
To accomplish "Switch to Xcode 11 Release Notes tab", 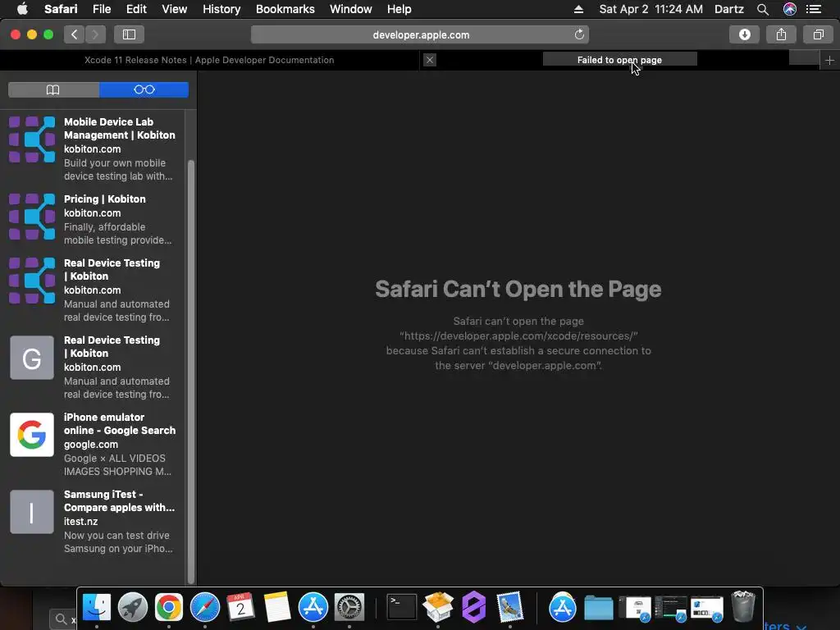I will click(x=209, y=60).
